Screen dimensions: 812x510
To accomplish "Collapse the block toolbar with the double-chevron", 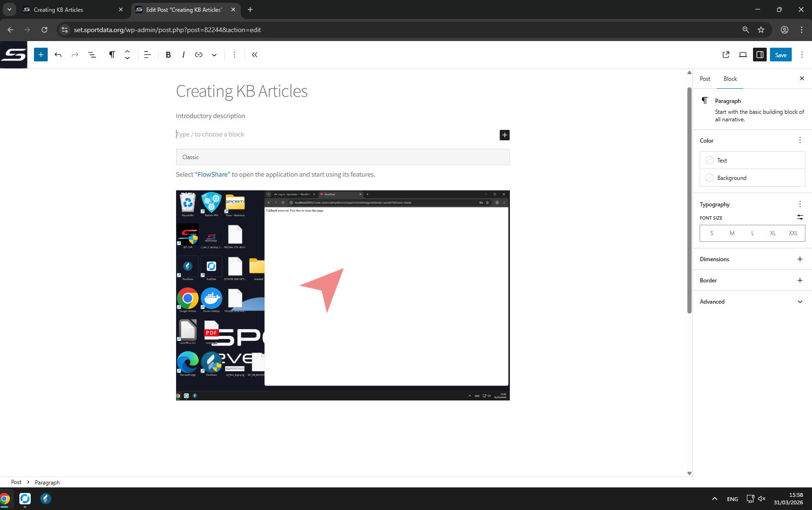I will pos(254,55).
